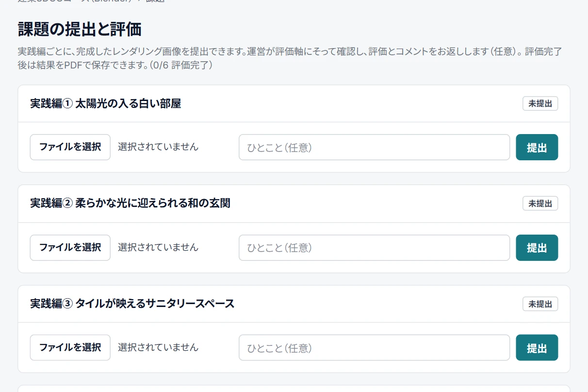Click the heading 実践編② 柔らかな光に迎えられる和の玄関

point(130,203)
